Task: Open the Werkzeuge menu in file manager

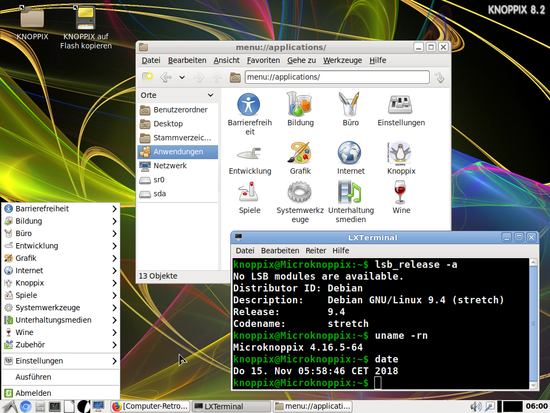Action: (x=342, y=60)
